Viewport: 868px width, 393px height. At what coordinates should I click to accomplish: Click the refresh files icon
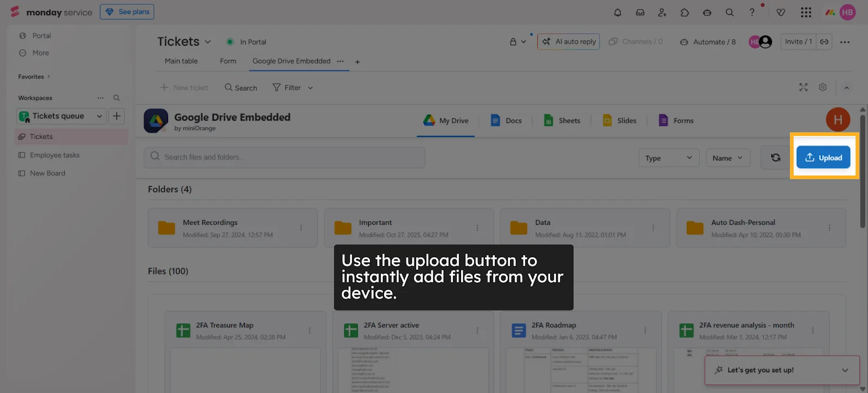[776, 157]
